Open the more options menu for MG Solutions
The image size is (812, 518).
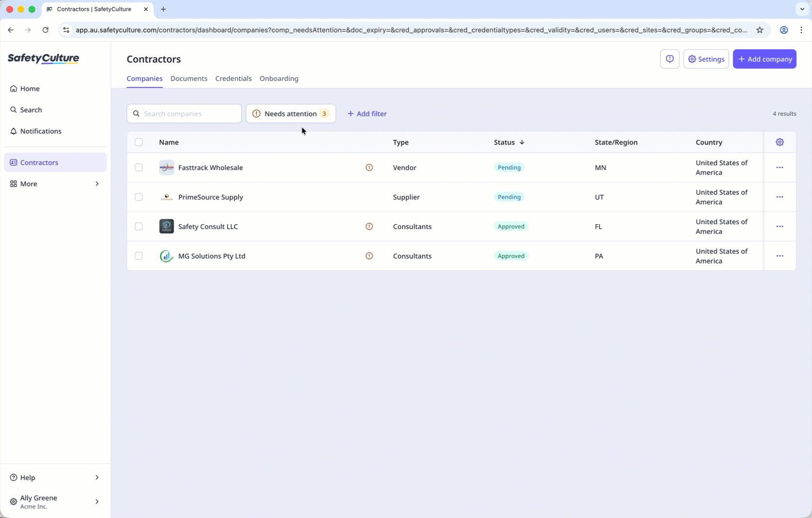click(780, 256)
